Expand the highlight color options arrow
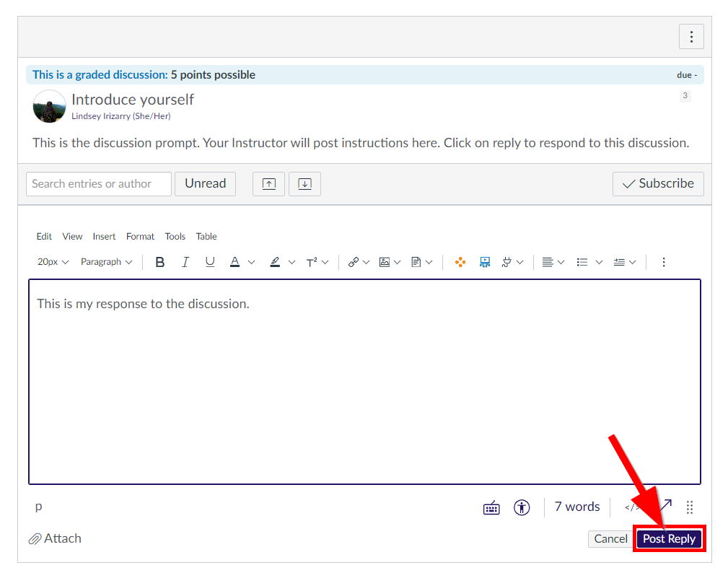 (291, 263)
